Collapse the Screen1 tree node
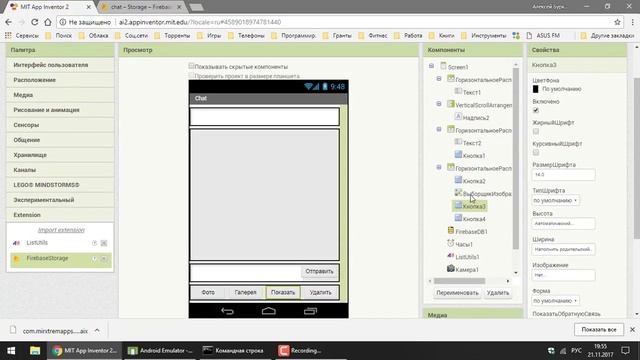 431,66
